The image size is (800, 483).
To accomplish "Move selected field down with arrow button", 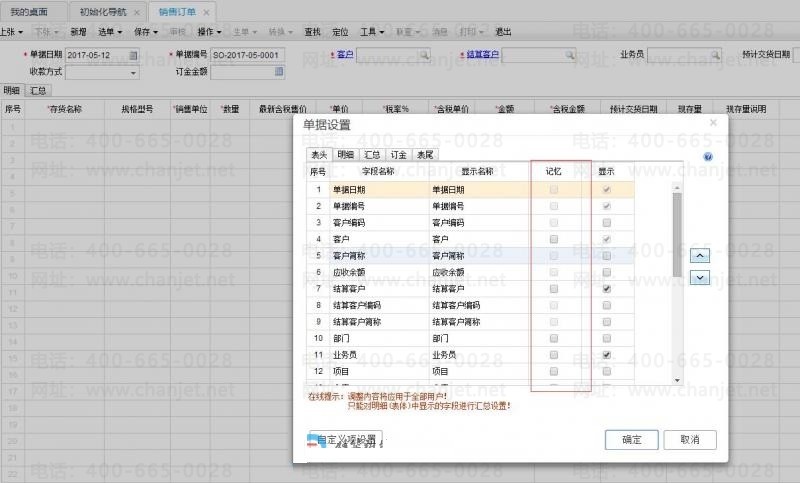I will [700, 277].
